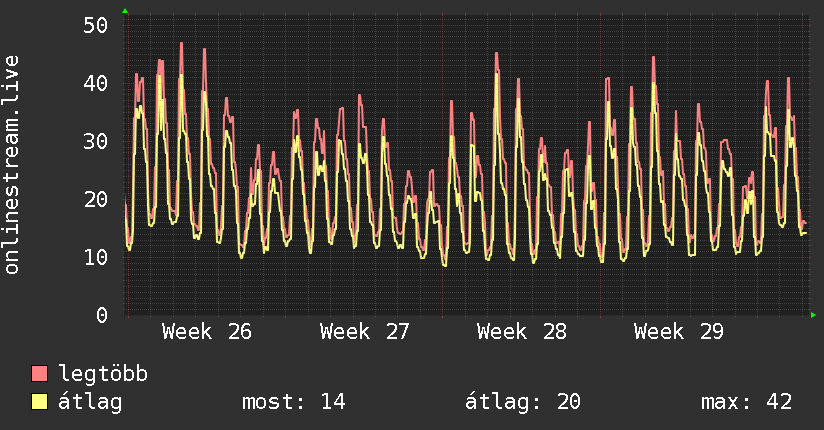824x430 pixels.
Task: Click the max: 42 statistic
Action: [x=746, y=402]
